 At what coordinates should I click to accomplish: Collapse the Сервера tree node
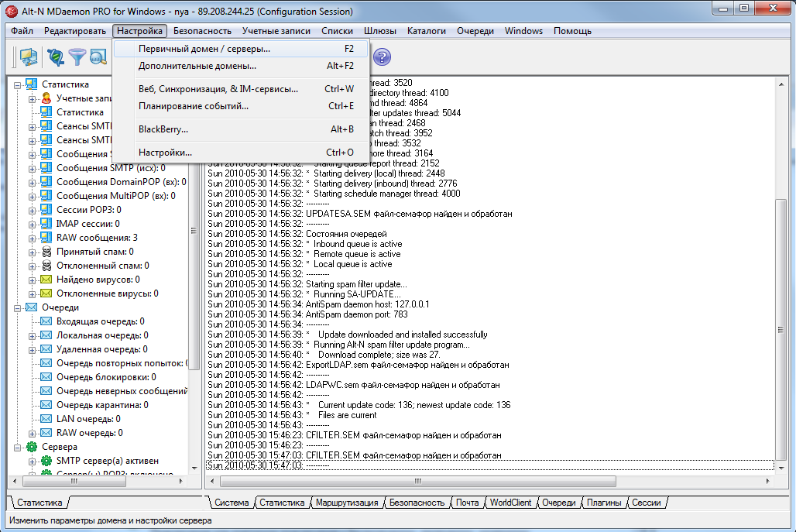(x=17, y=448)
